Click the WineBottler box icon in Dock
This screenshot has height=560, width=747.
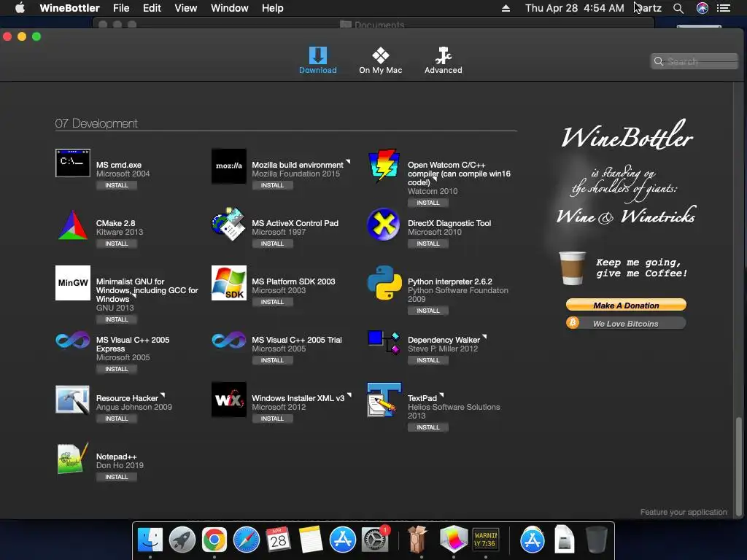click(x=418, y=539)
